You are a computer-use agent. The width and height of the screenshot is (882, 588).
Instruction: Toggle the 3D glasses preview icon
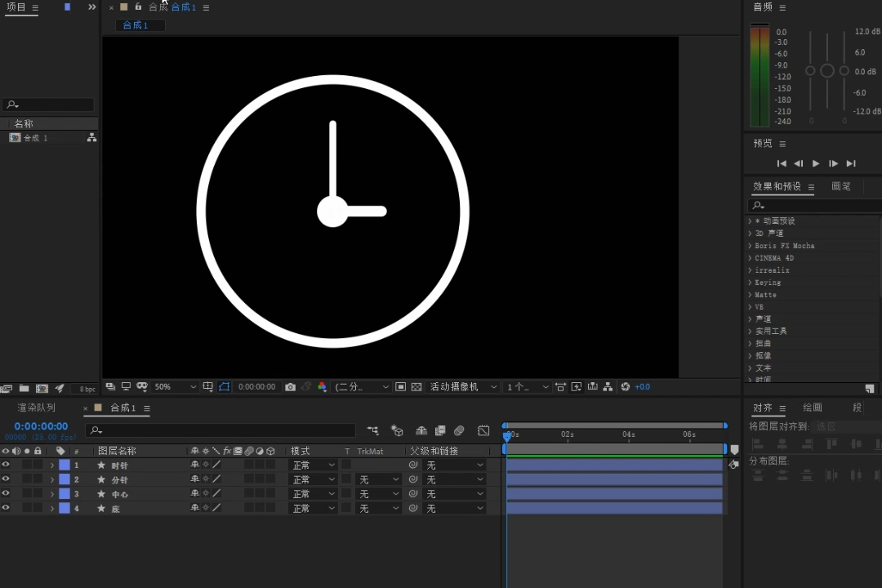coord(142,386)
